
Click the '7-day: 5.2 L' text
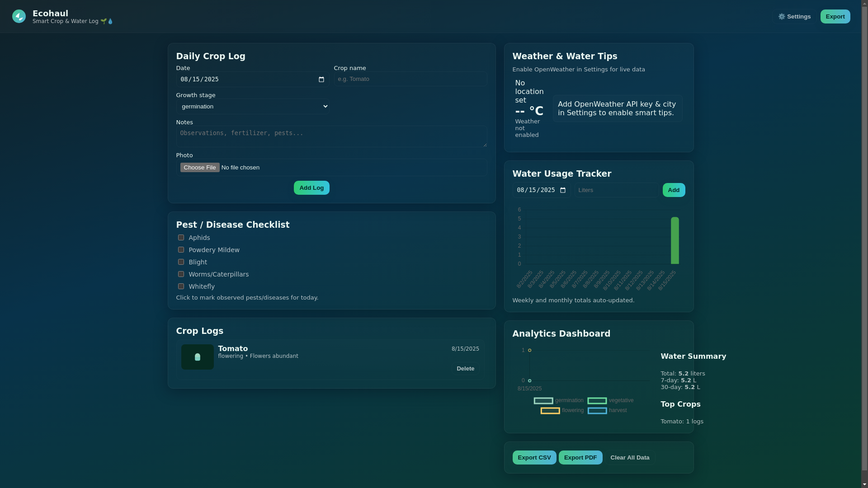pyautogui.click(x=678, y=380)
